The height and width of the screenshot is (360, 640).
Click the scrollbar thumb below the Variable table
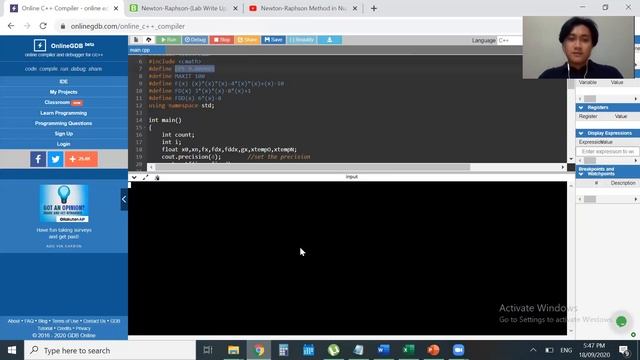590,99
